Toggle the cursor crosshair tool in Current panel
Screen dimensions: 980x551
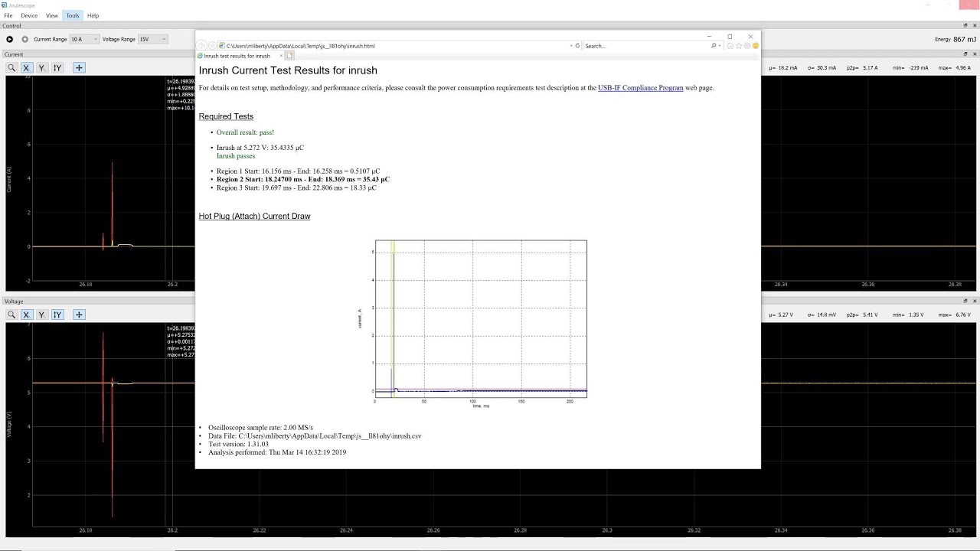pos(79,68)
